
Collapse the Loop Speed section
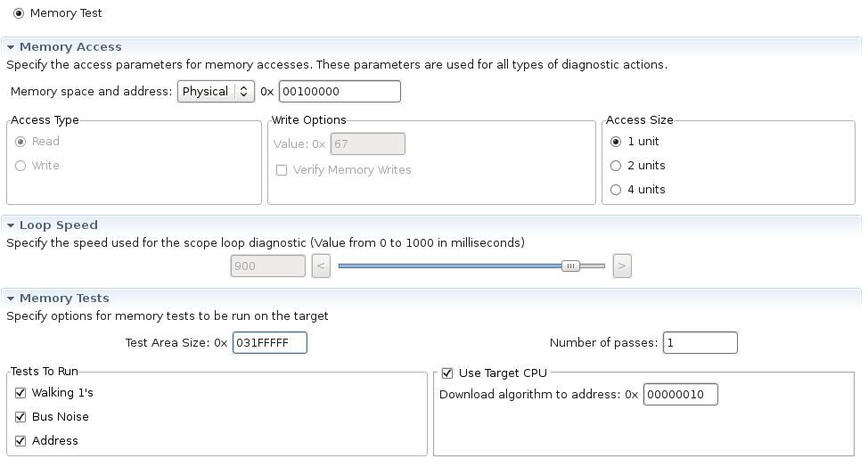[11, 225]
